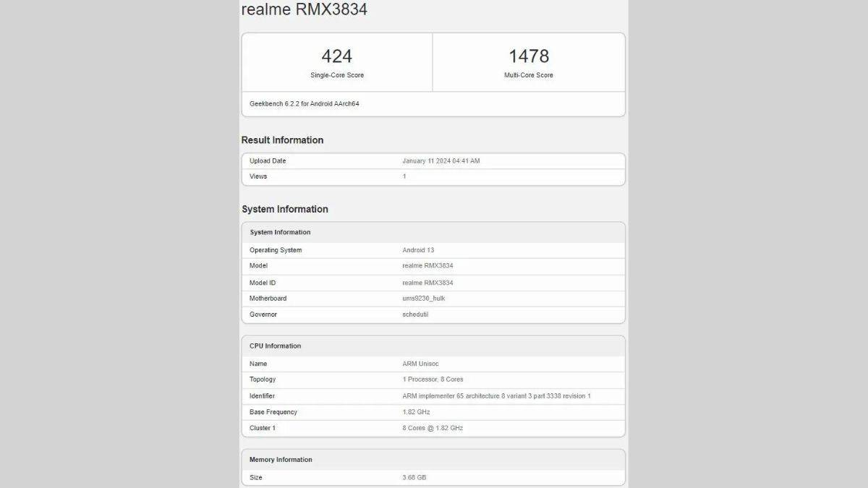This screenshot has height=488, width=868.
Task: Click the Result Information heading
Action: tap(282, 140)
